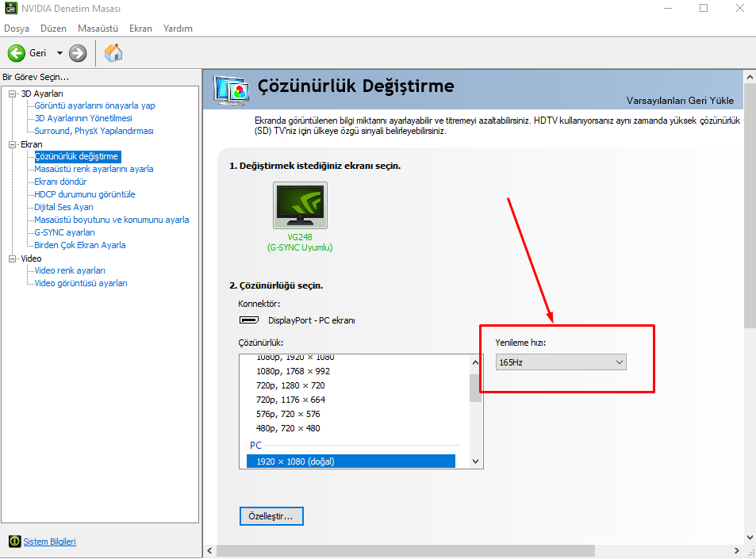The width and height of the screenshot is (756, 559).
Task: Select Video renk ayarları
Action: (x=70, y=270)
